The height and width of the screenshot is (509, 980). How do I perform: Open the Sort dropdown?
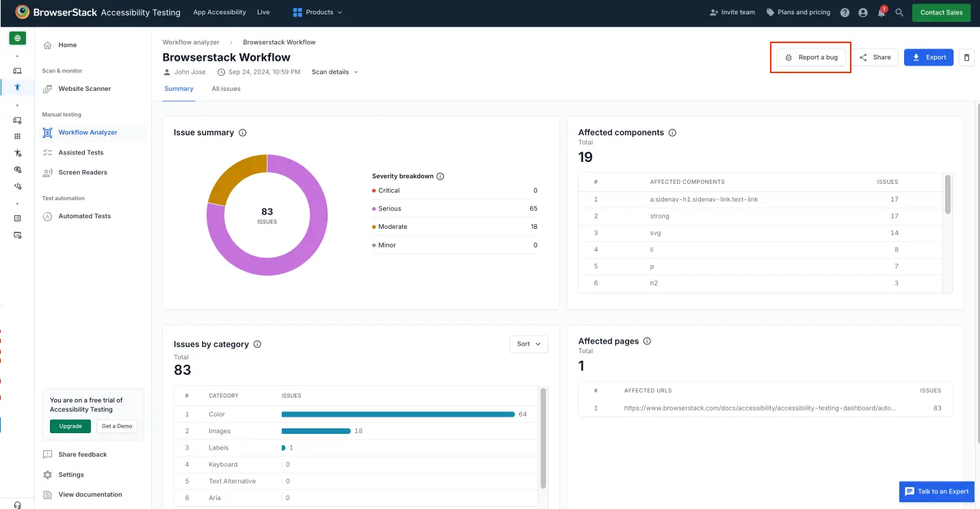(529, 344)
